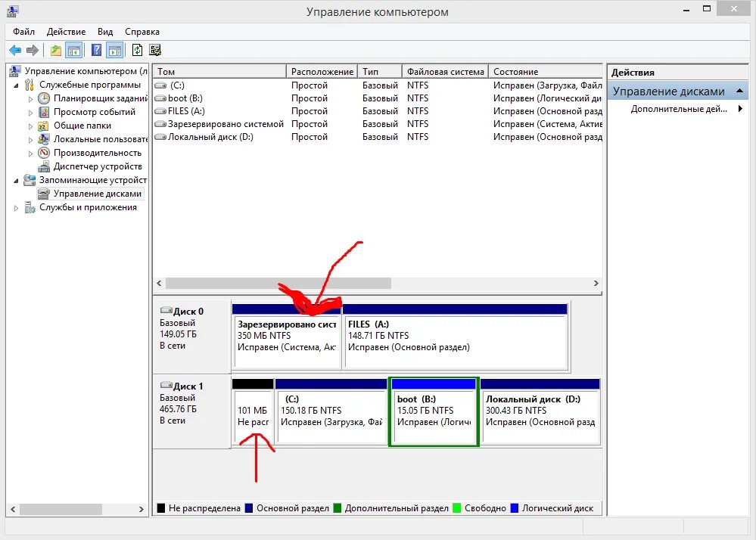Click volume list scroll-right arrow

point(596,284)
